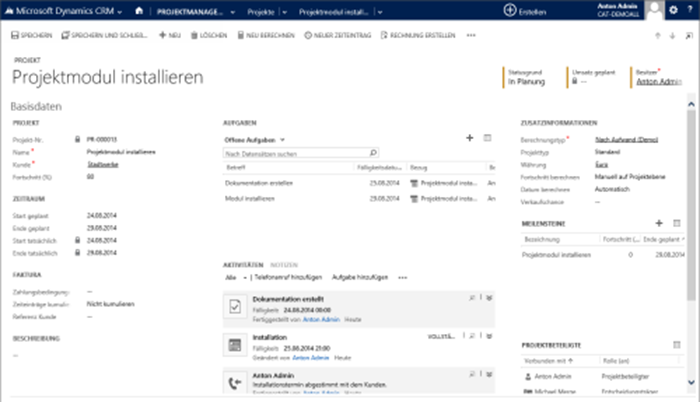Add new task with Aufgaben plus icon

coord(470,137)
